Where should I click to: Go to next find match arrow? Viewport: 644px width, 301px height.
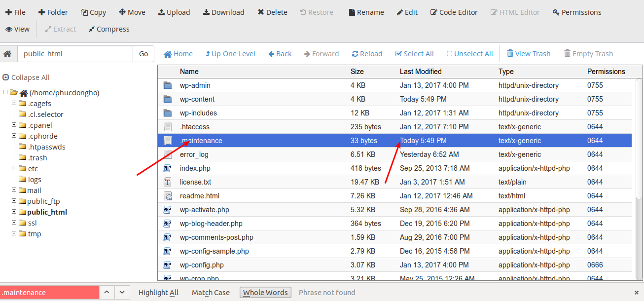pyautogui.click(x=122, y=293)
